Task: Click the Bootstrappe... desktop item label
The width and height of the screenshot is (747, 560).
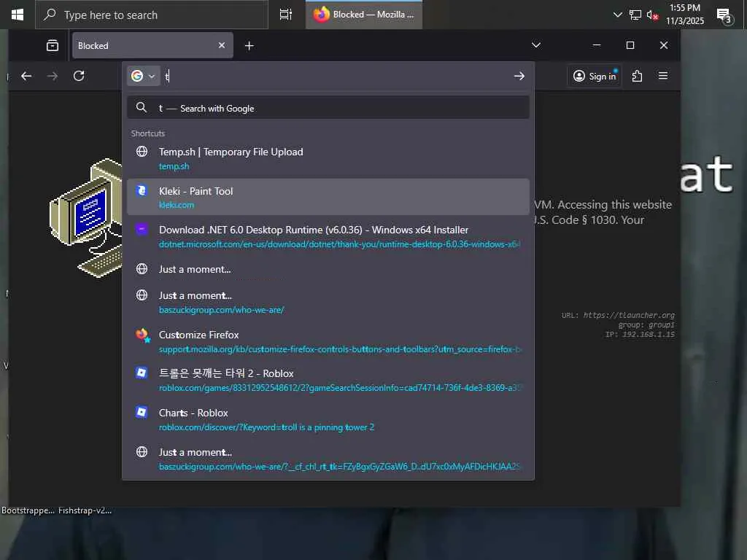Action: (x=28, y=510)
